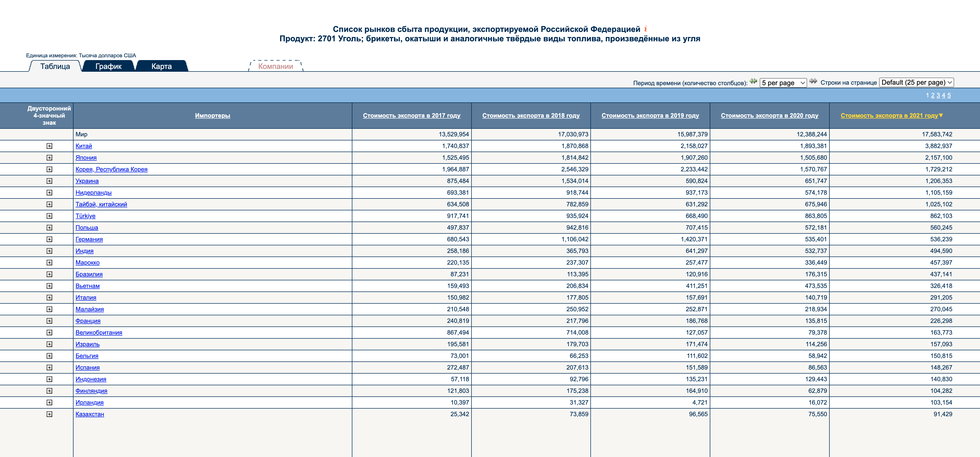
Task: Expand the Нидерланды row plus icon
Action: (49, 193)
